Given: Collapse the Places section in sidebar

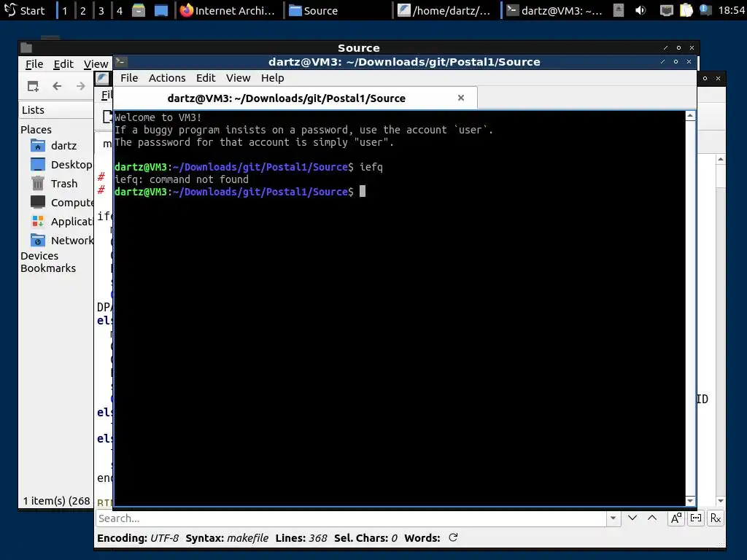Looking at the screenshot, I should 36,130.
